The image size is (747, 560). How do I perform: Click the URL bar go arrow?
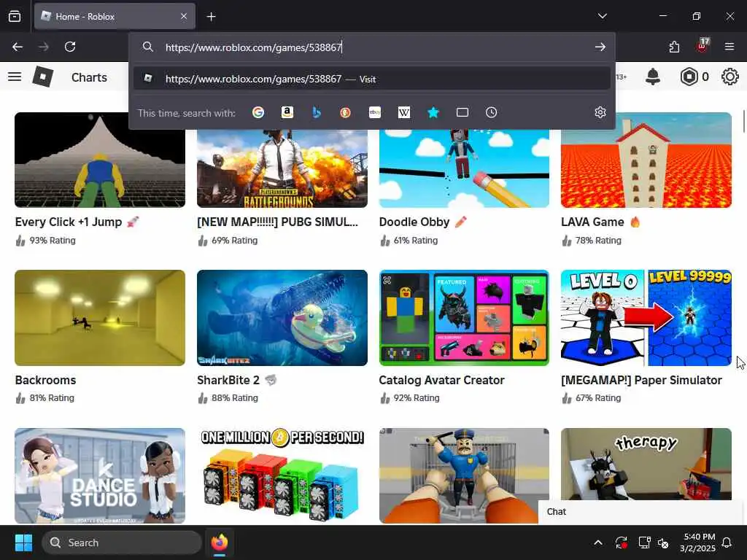pyautogui.click(x=600, y=47)
